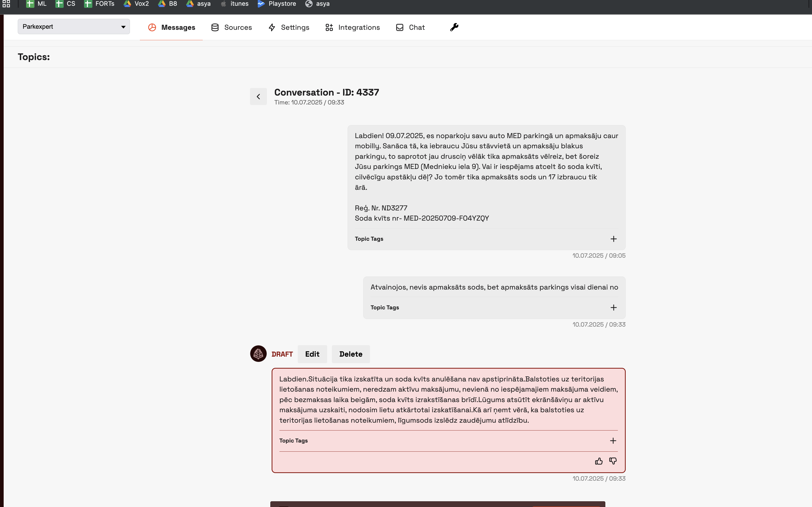This screenshot has height=507, width=812.
Task: Go back with the chevron button
Action: point(258,97)
